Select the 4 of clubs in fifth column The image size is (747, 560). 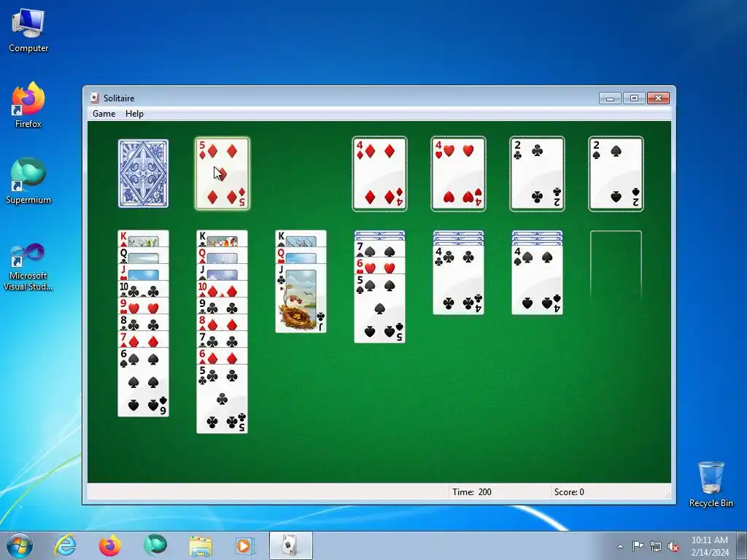458,280
